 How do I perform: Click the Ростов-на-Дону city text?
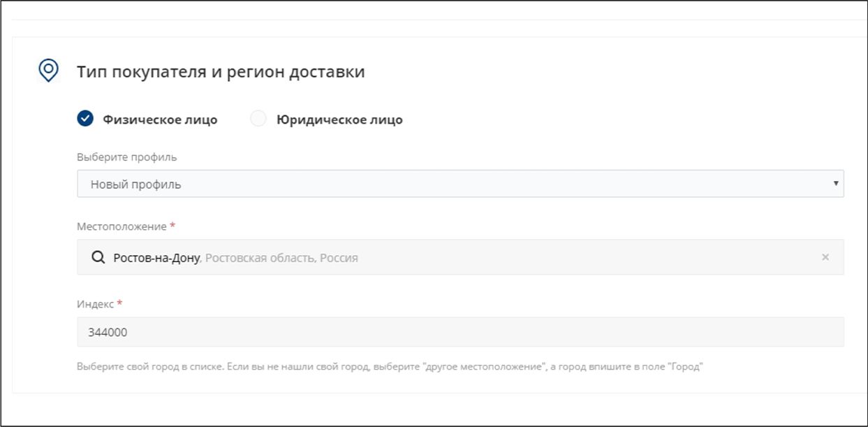tap(157, 258)
